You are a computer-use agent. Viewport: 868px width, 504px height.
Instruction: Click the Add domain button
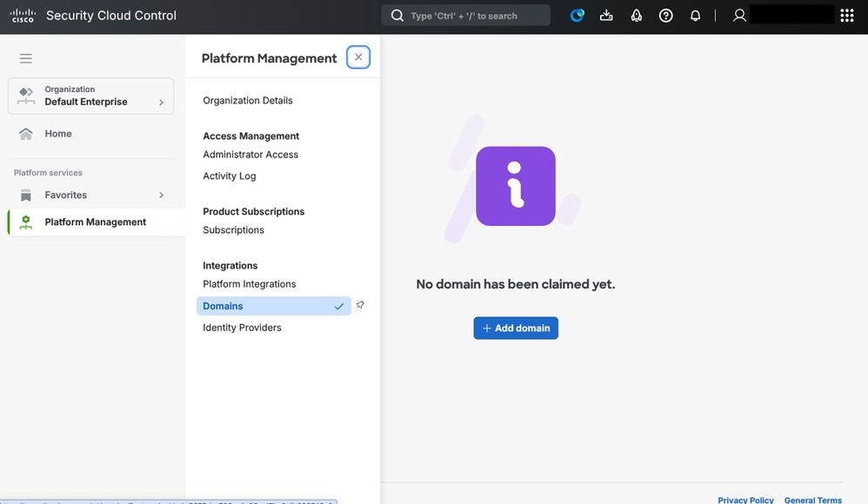tap(516, 328)
